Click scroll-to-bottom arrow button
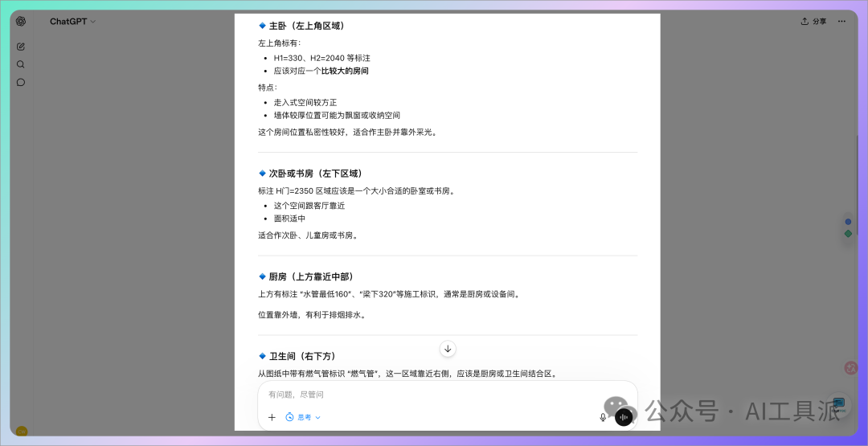This screenshot has width=868, height=446. (448, 349)
